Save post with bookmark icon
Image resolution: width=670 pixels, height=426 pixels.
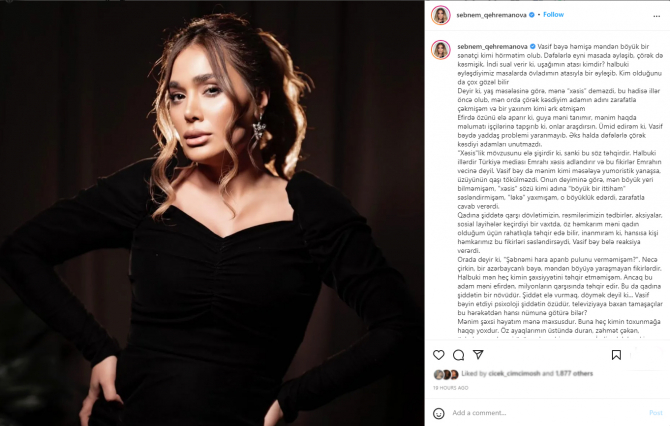click(616, 355)
